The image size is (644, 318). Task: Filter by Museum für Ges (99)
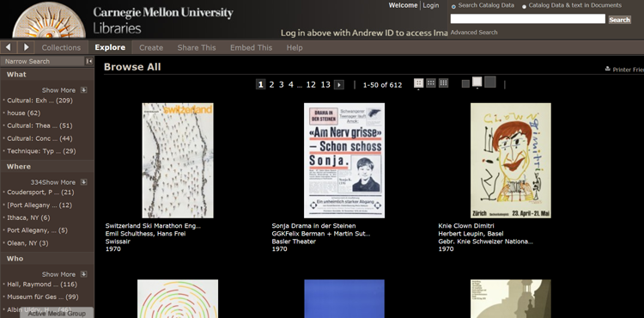[43, 297]
